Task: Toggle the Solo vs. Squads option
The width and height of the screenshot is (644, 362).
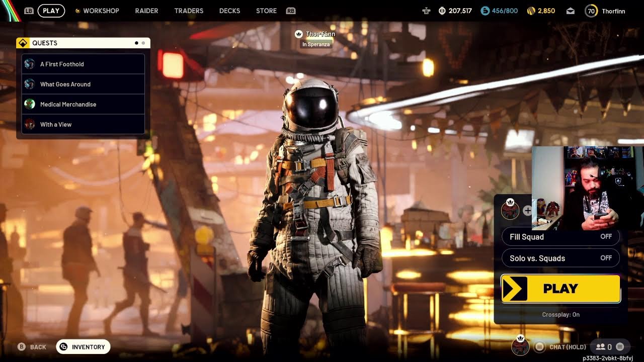Action: coord(560,258)
